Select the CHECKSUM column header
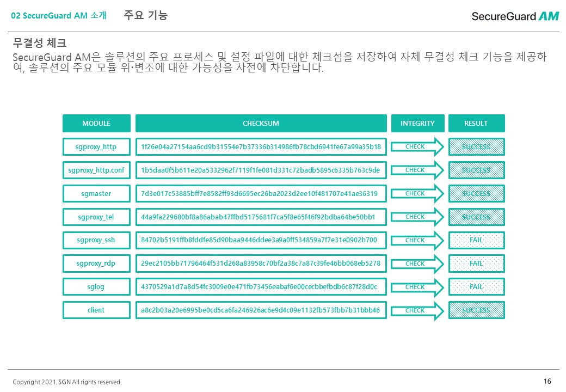Screen dimensions: 566x392 coord(261,124)
